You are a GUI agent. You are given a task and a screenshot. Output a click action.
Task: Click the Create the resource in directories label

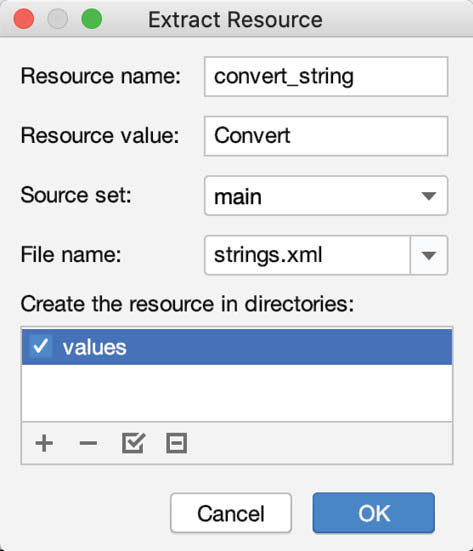187,304
